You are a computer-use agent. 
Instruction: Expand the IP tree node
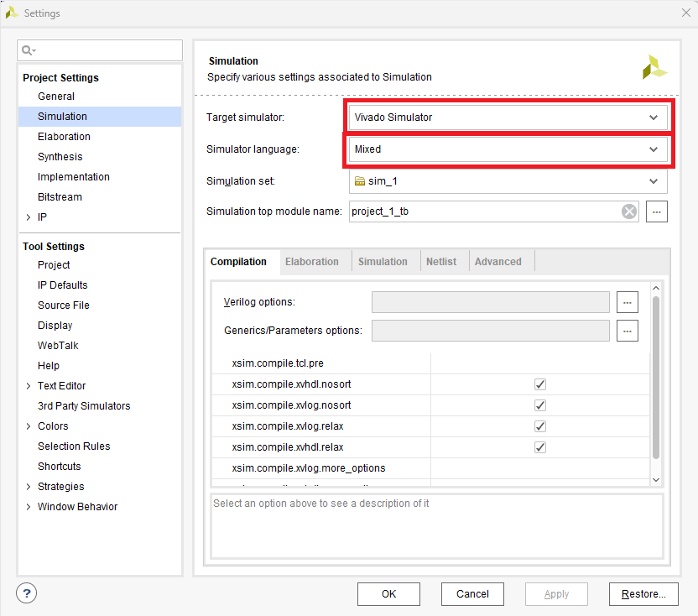[x=29, y=217]
